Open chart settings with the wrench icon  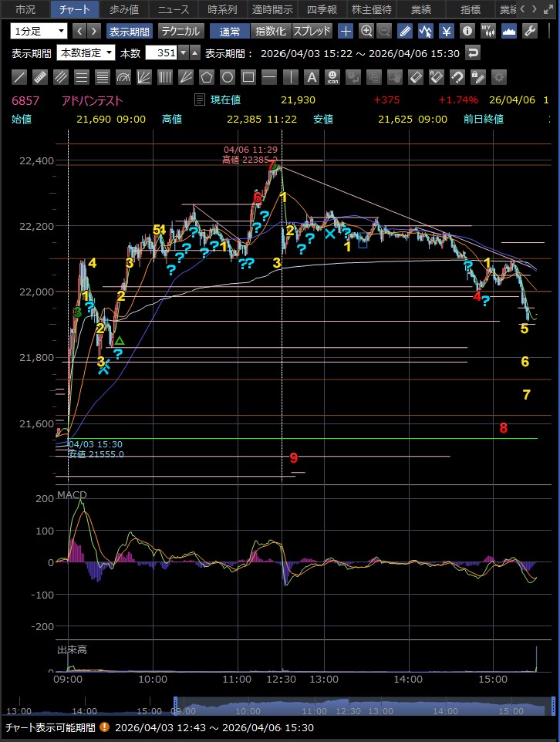[530, 31]
